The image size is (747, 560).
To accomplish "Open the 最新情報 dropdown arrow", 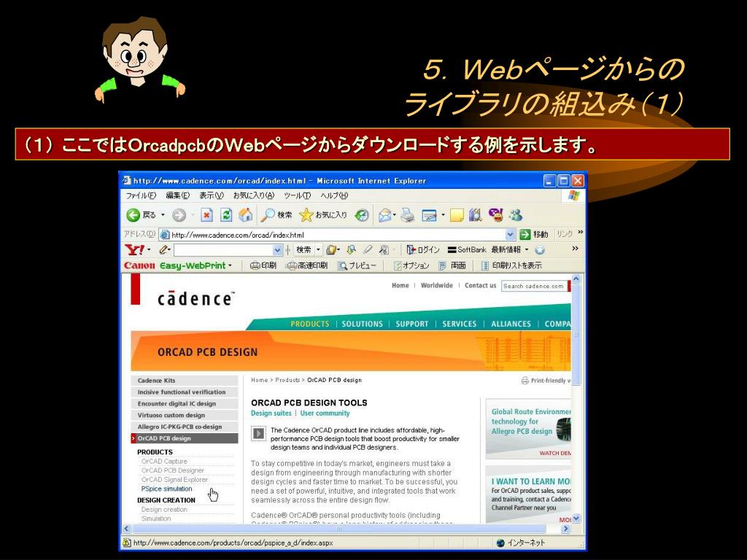I will [x=527, y=249].
